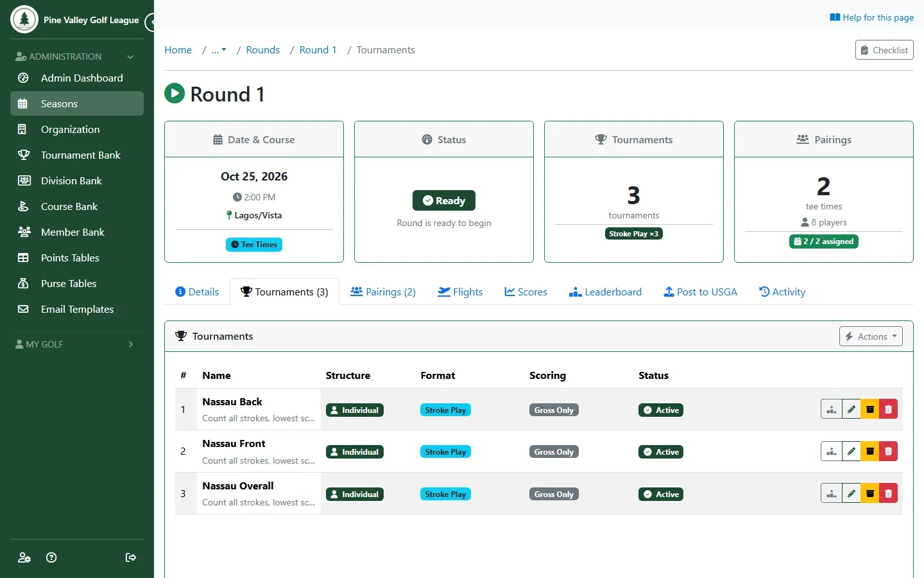Viewport: 924px width, 578px height.
Task: Click the Stroke Play badge for Nassau Front
Action: pos(445,452)
